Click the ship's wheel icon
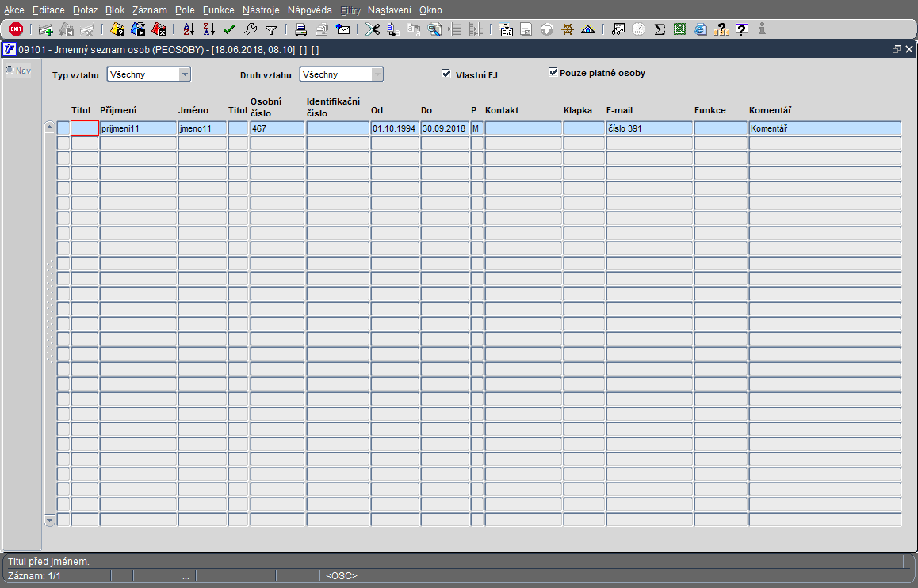Viewport: 918px width, 588px height. point(568,29)
